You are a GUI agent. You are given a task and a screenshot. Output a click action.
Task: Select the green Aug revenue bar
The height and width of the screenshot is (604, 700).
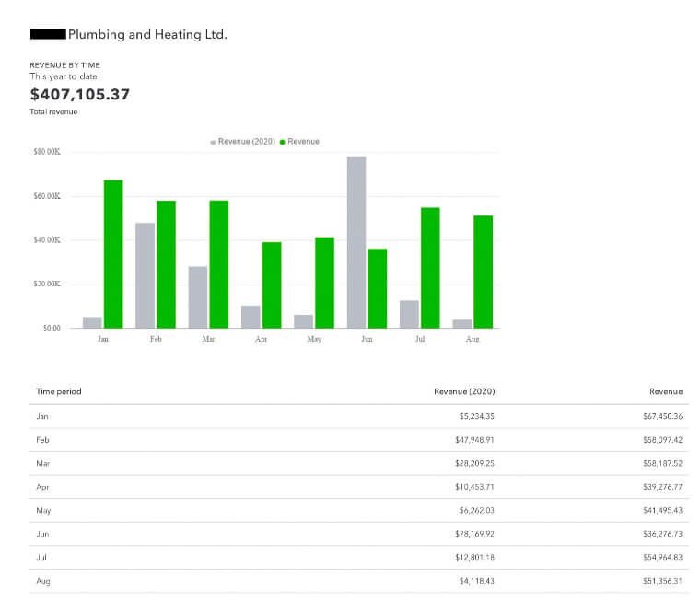click(483, 271)
